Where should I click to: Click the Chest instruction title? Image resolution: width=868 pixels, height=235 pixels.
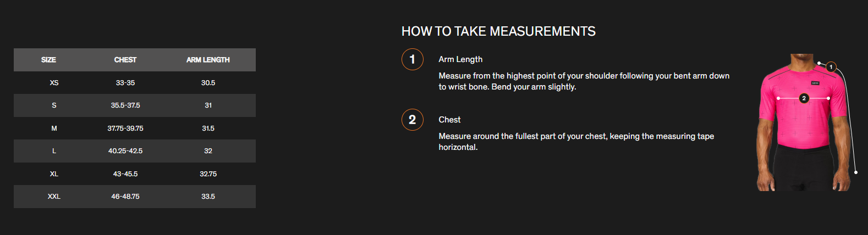click(449, 120)
